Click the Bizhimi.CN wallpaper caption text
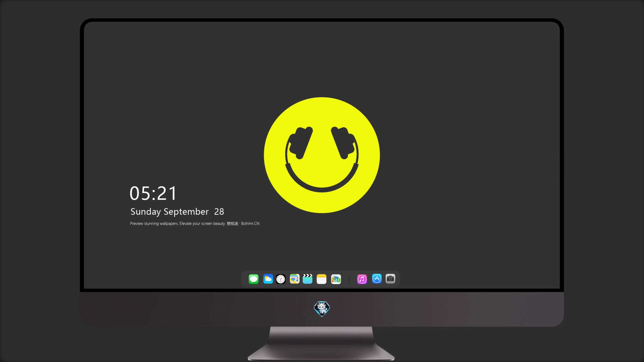 click(x=195, y=224)
